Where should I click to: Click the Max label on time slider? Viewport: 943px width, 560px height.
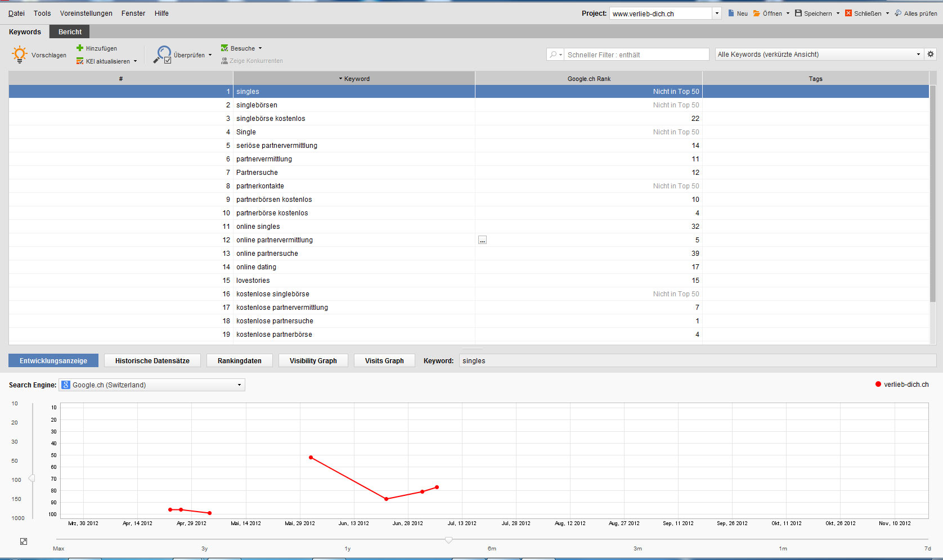(59, 548)
